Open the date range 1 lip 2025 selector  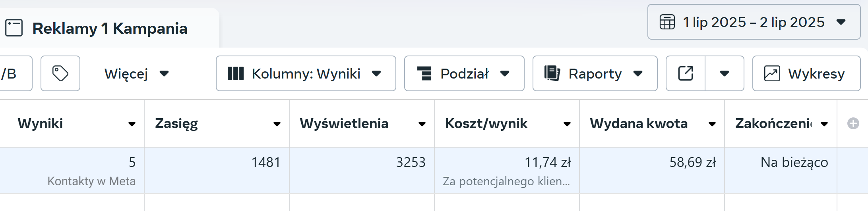tap(754, 22)
